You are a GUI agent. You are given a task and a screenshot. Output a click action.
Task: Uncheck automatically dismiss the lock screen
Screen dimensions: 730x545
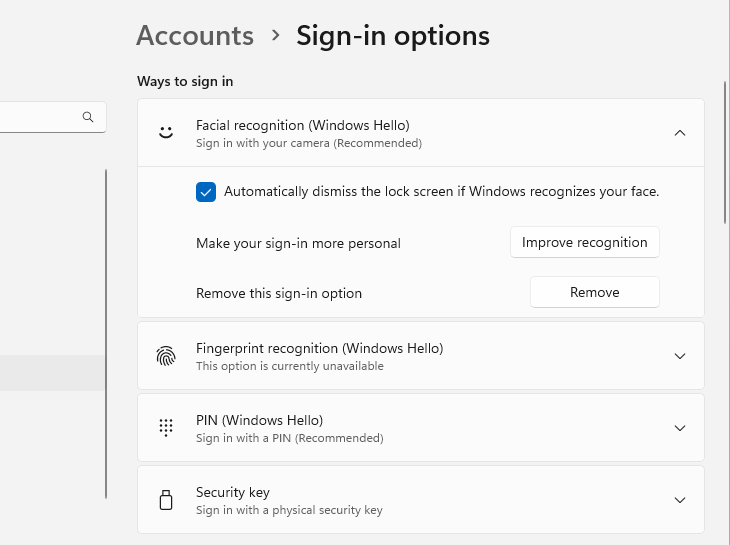pyautogui.click(x=206, y=192)
